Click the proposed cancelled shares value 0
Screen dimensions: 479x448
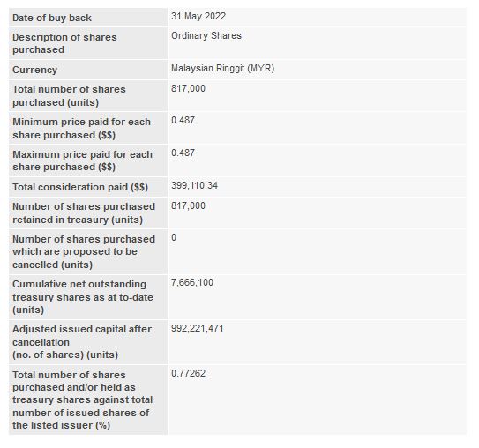[174, 237]
